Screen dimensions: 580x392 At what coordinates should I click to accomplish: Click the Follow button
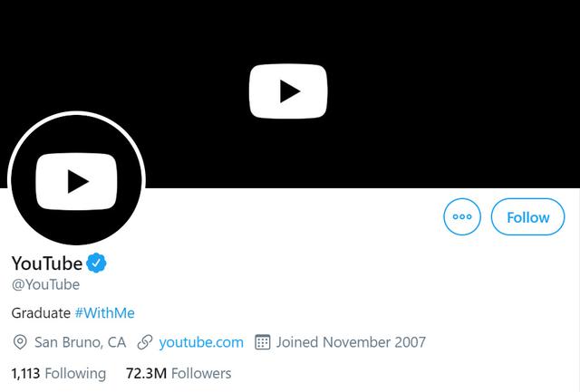point(527,217)
